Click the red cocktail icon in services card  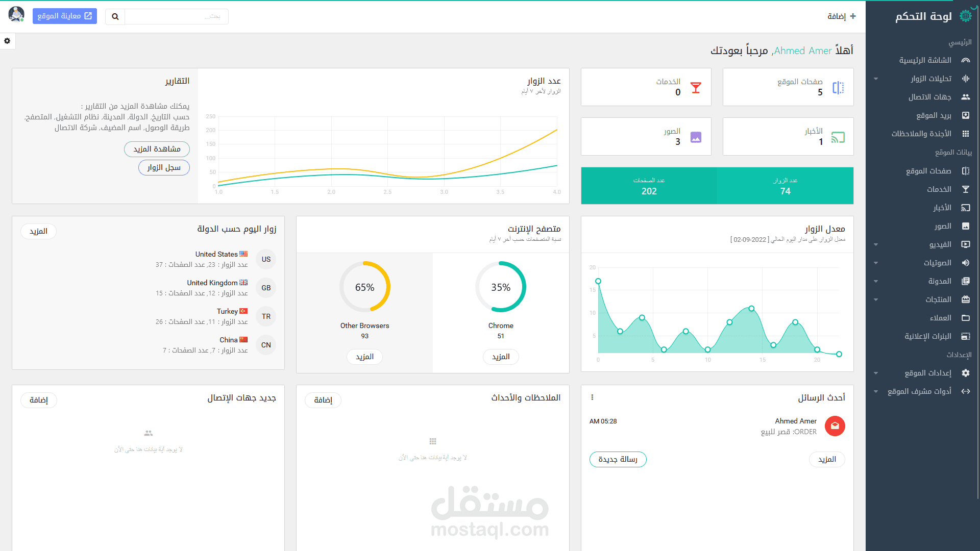point(696,88)
